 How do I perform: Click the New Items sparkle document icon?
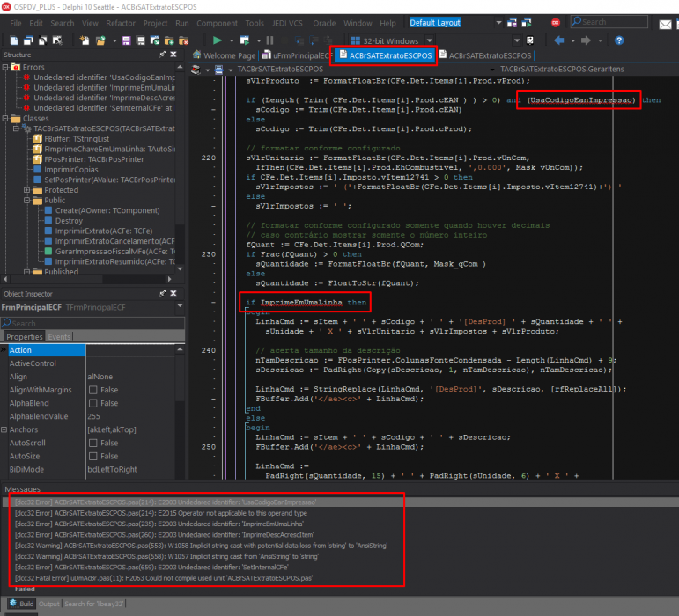85,40
